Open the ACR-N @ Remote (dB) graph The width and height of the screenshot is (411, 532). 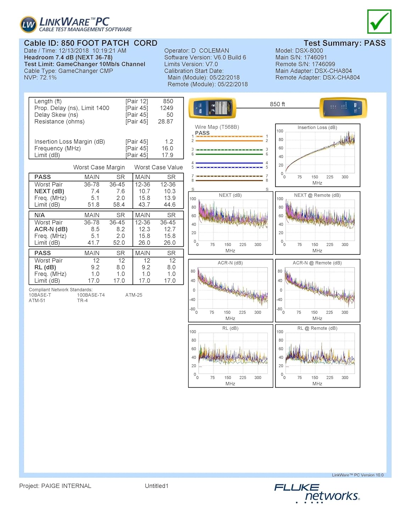(x=317, y=291)
